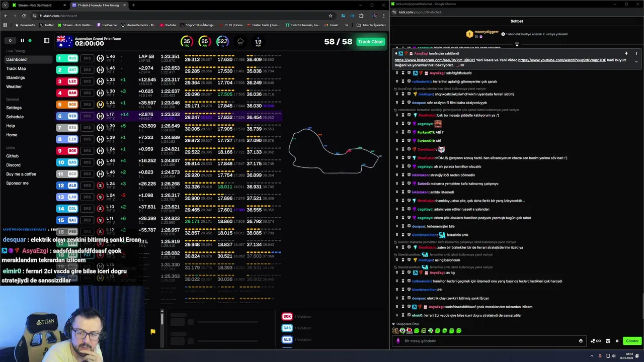Viewport: 644px width, 362px height.
Task: Open the Weather page in the sidebar
Action: (14, 86)
